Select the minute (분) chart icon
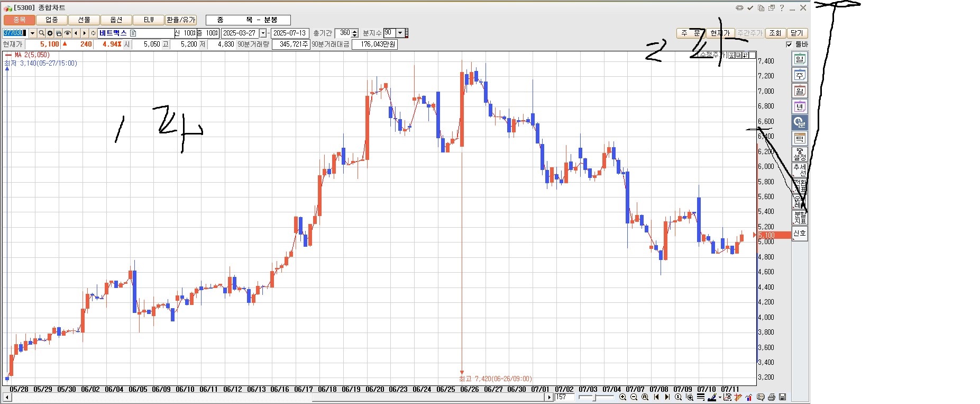This screenshot has height=404, width=980. click(800, 123)
